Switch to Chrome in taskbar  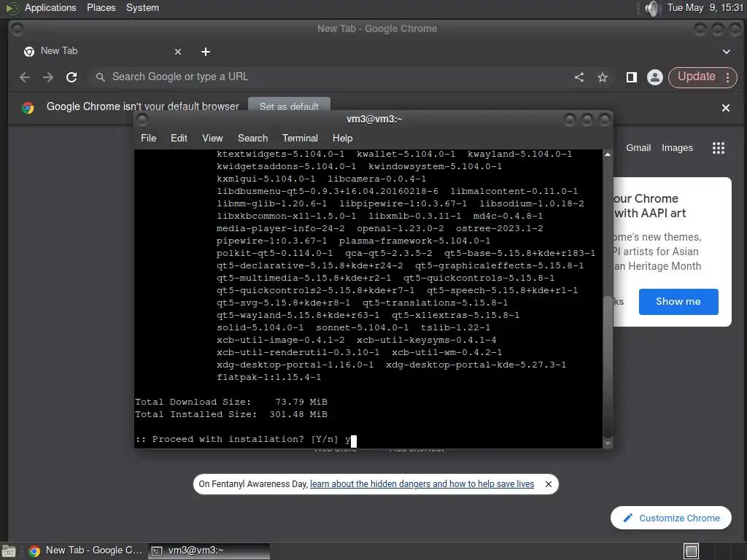[86, 551]
